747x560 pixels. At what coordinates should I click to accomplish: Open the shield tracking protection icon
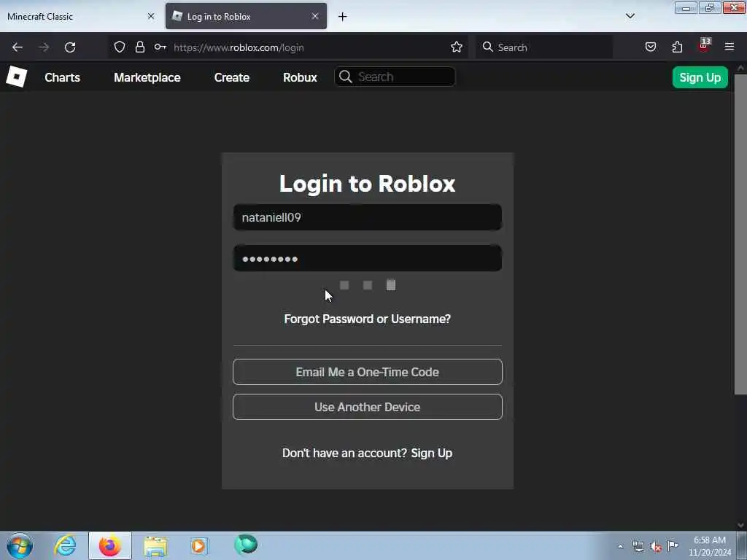(120, 47)
